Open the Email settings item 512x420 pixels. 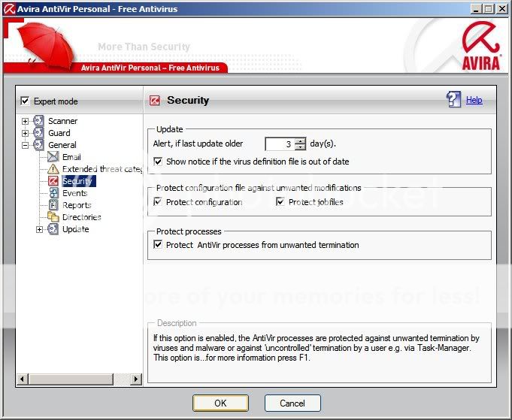[x=71, y=157]
